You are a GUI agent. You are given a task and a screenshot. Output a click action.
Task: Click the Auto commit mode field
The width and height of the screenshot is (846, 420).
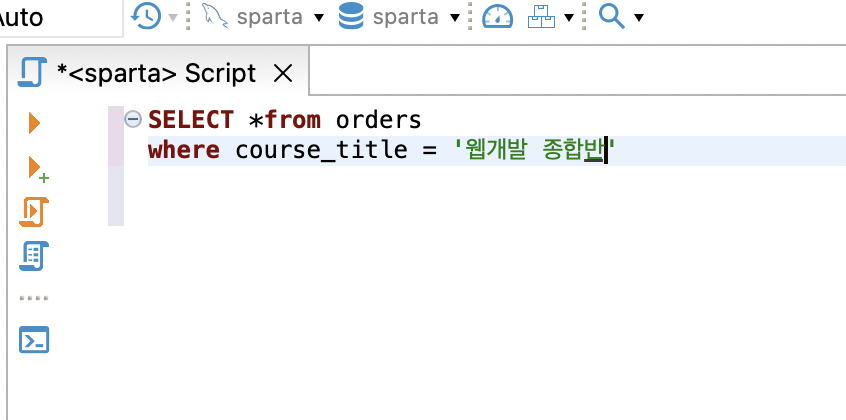(x=60, y=18)
